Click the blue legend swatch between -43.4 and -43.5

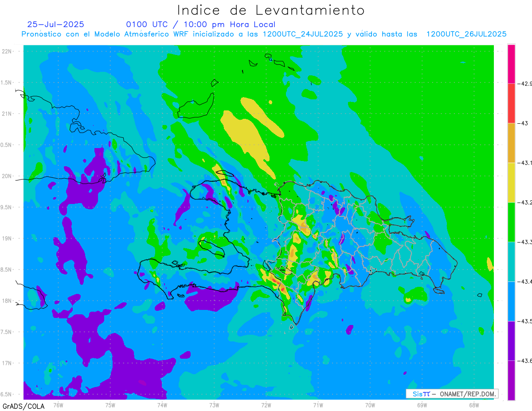coord(511,301)
